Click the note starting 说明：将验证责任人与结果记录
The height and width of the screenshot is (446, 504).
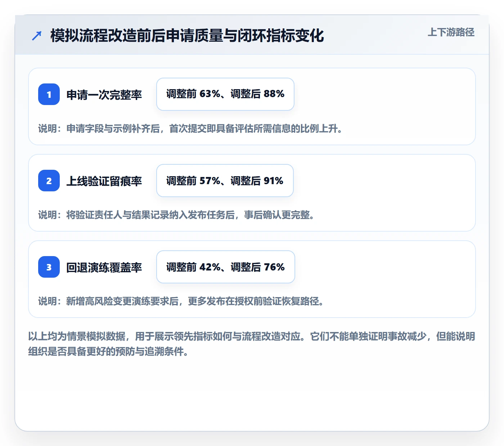pyautogui.click(x=176, y=215)
